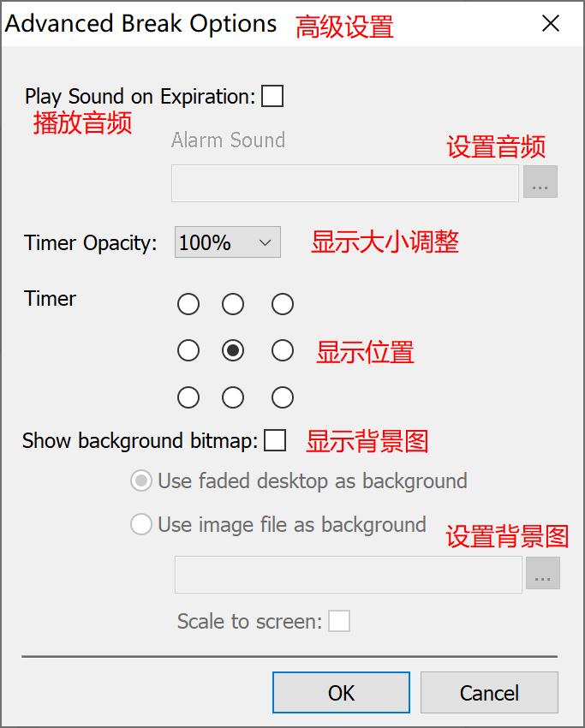Open the Alarm Sound file browser

(541, 182)
